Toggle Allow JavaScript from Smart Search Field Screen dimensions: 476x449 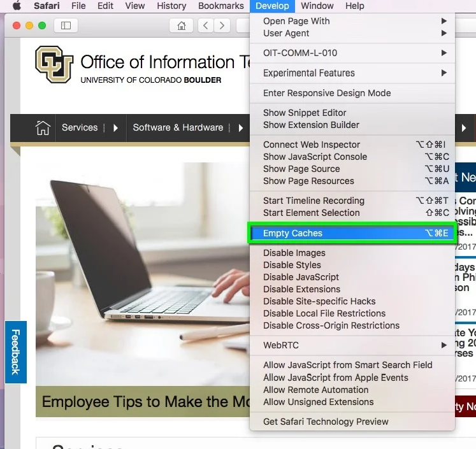click(352, 365)
